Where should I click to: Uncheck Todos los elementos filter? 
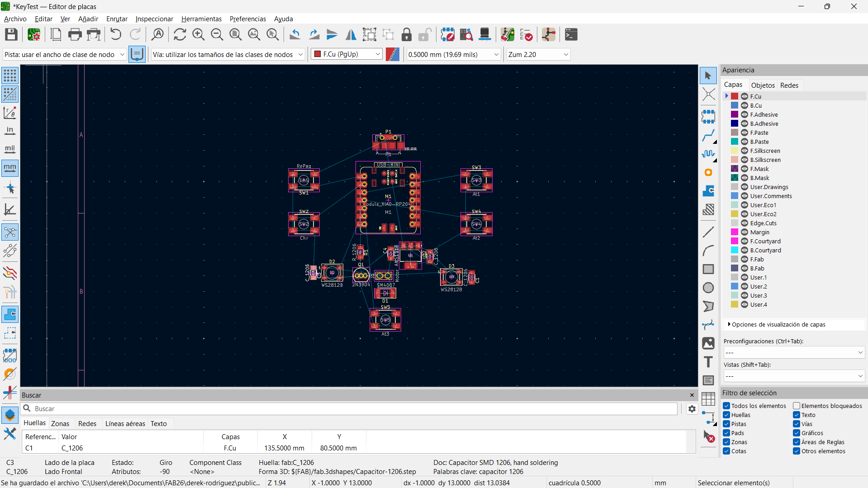coord(726,406)
